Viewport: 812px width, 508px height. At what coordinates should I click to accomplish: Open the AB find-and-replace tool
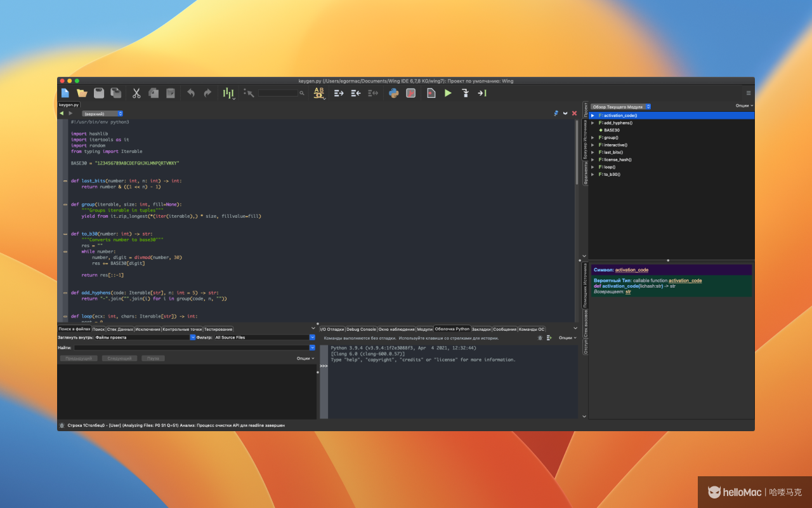pyautogui.click(x=319, y=93)
